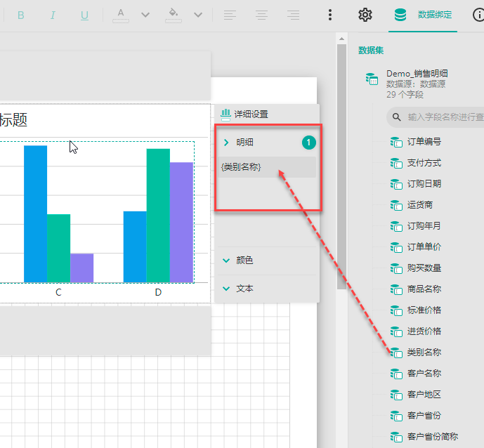Open the three-dot more options menu
This screenshot has width=484, height=448.
coord(330,15)
